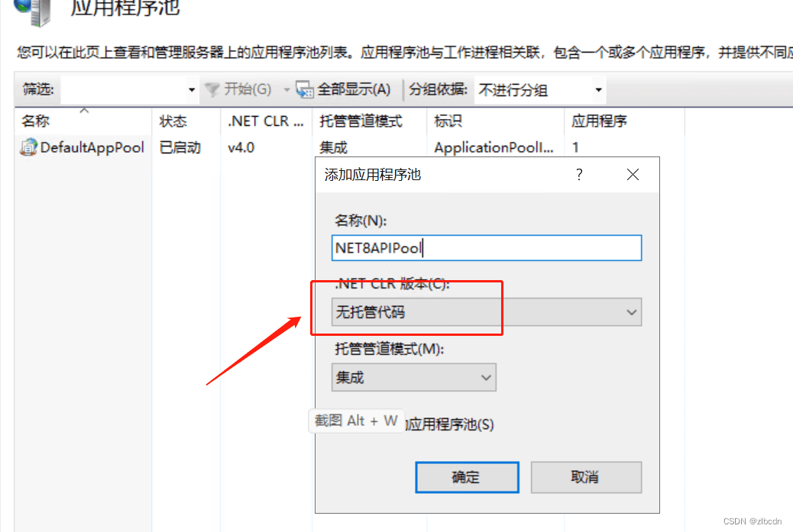Click the help question mark in the dialog

click(578, 175)
